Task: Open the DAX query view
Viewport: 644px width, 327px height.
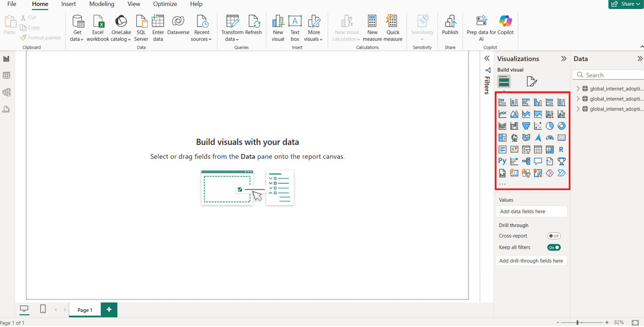Action: (x=7, y=109)
